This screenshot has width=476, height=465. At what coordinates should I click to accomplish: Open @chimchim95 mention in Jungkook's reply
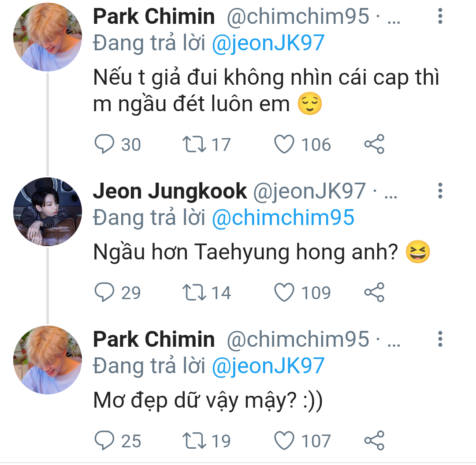(x=283, y=217)
